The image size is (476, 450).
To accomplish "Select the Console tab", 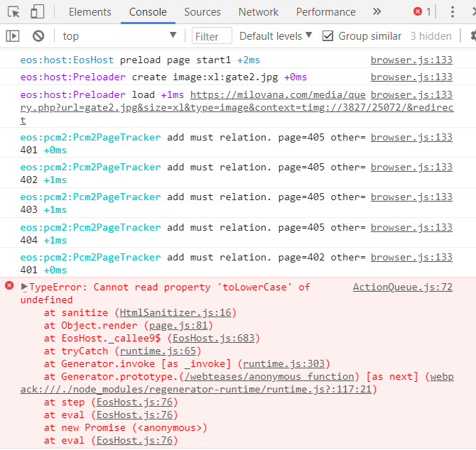I will (148, 12).
